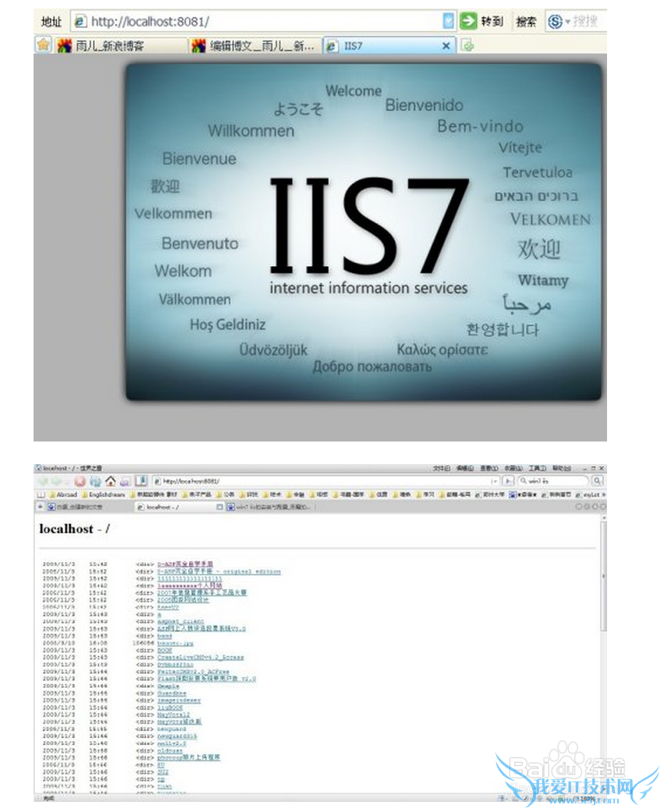Viewport: 664px width, 812px height.
Task: Open the 编辑(E) menu in lower browser
Action: click(464, 468)
